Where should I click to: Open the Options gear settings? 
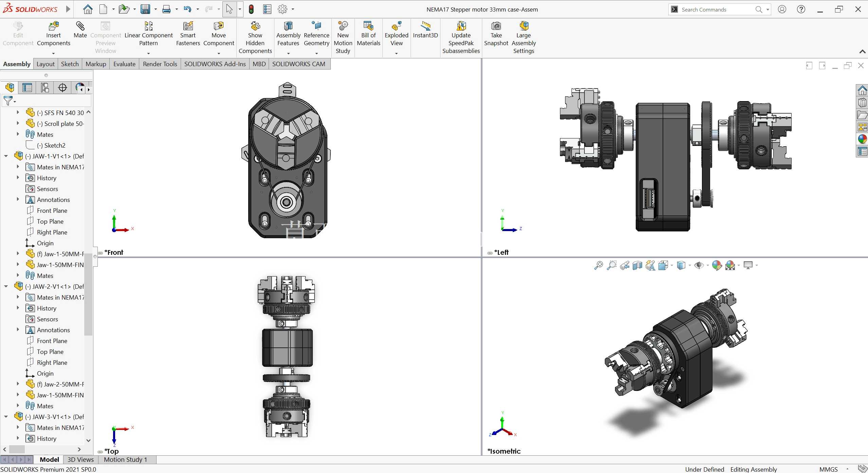point(283,9)
